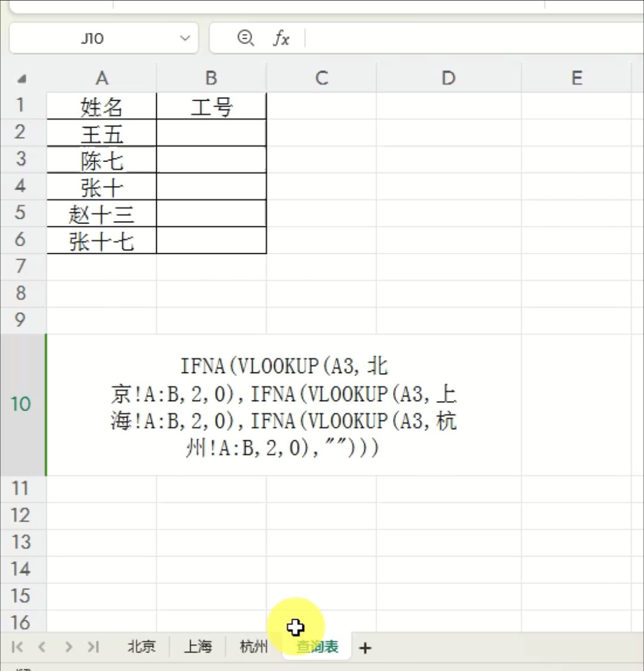Click the fx insert function icon
The height and width of the screenshot is (671, 644).
(x=281, y=38)
